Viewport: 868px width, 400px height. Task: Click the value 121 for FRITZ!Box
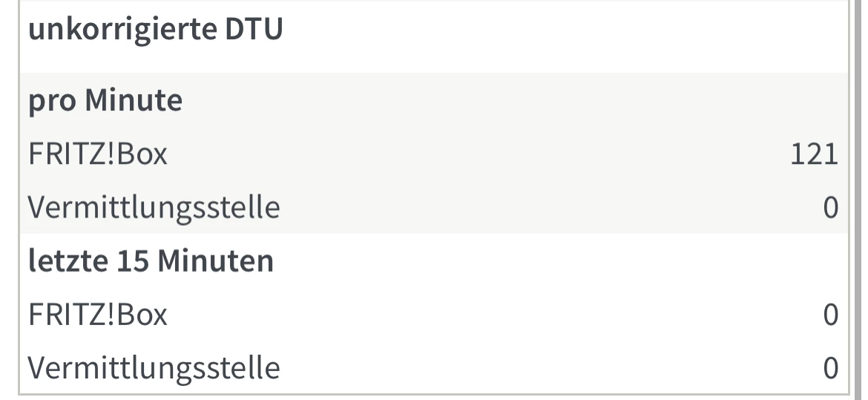814,155
